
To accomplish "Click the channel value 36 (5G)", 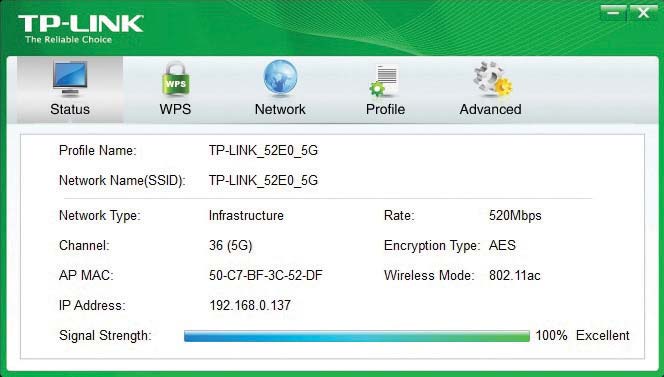I will coord(230,245).
